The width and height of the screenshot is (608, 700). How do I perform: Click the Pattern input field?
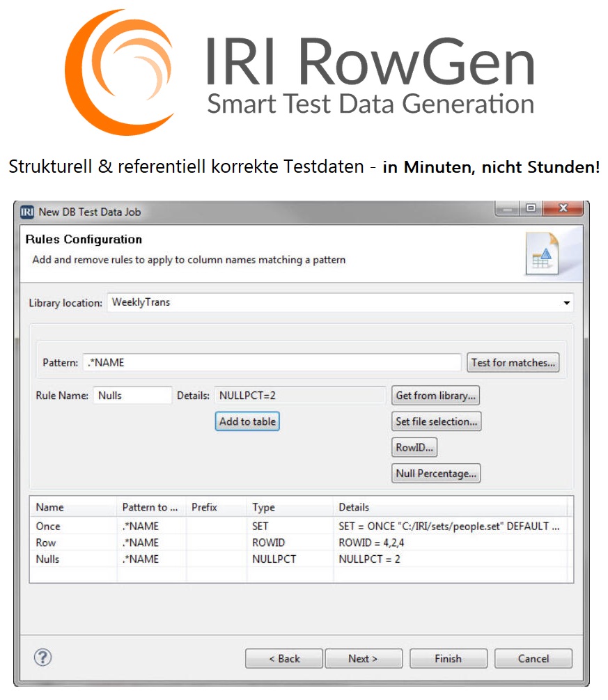(x=272, y=362)
